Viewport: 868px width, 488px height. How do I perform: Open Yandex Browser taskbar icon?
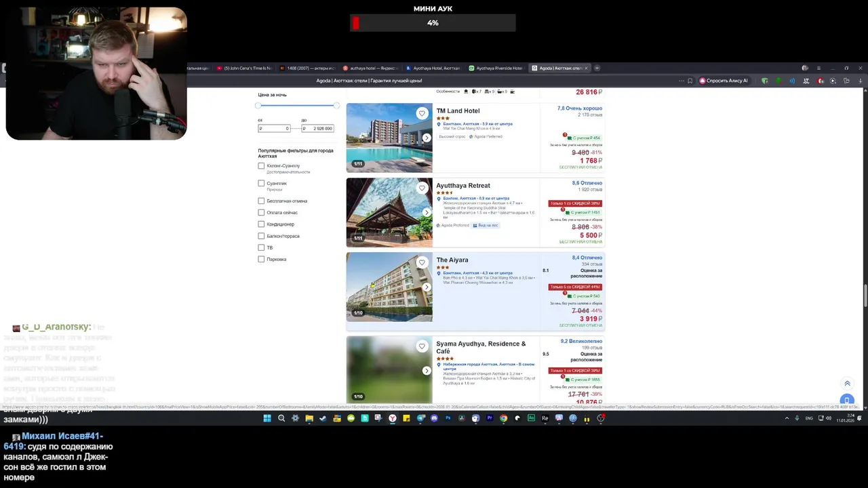(x=392, y=418)
